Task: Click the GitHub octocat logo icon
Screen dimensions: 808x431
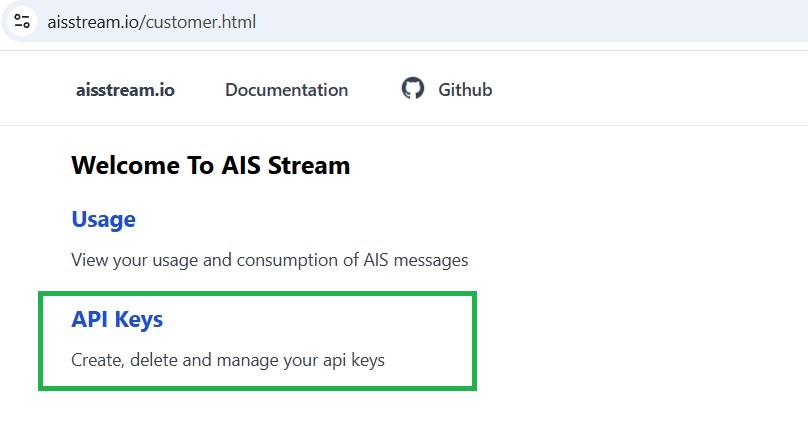Action: 413,89
